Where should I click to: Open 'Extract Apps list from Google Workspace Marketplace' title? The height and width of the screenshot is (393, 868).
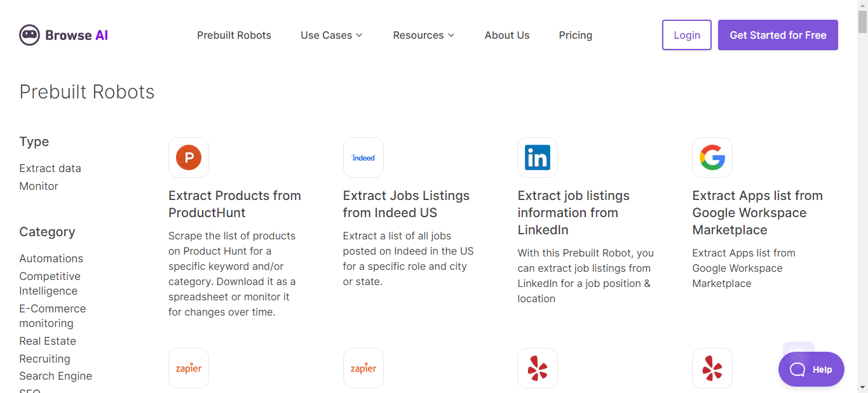coord(757,213)
